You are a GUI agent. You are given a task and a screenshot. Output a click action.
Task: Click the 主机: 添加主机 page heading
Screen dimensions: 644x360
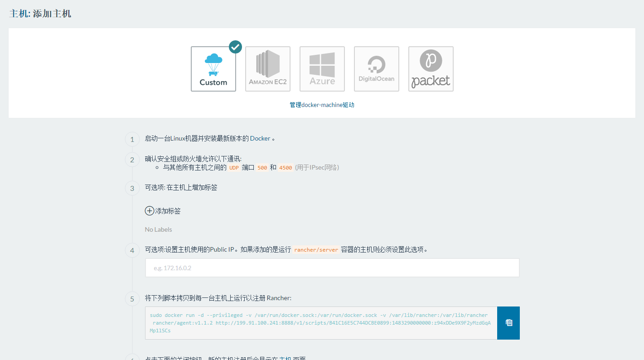(40, 14)
